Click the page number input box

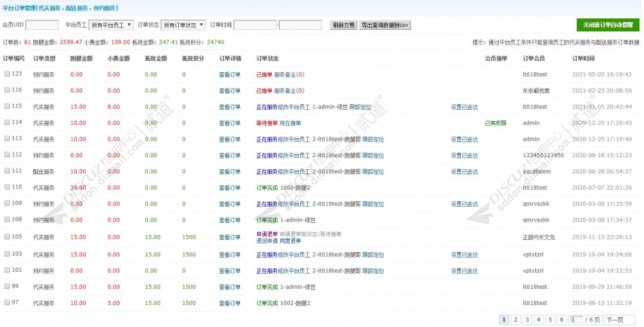pyautogui.click(x=576, y=320)
